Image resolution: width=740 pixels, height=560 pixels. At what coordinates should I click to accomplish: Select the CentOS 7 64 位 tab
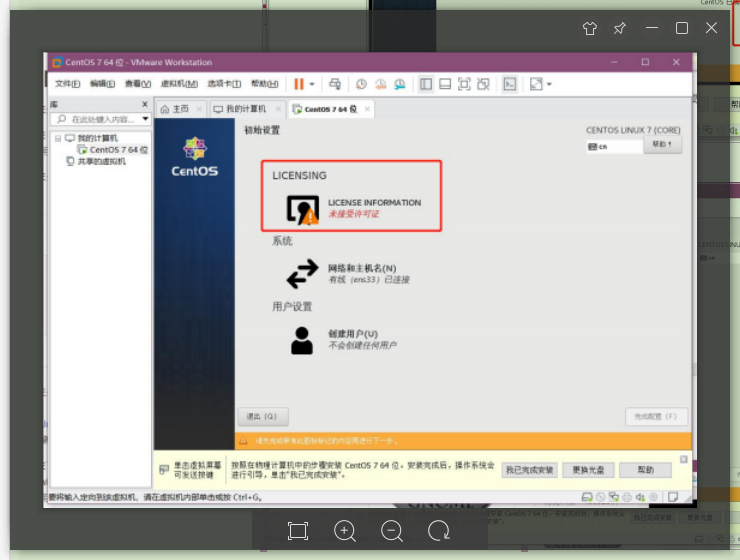tap(325, 109)
